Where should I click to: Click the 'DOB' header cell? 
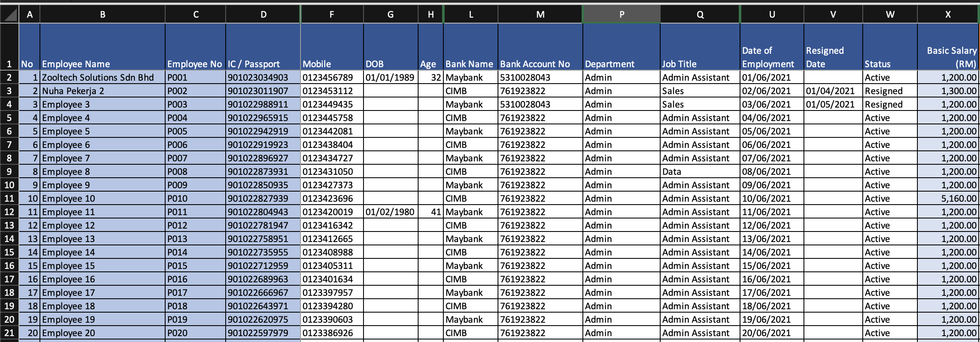click(x=391, y=47)
